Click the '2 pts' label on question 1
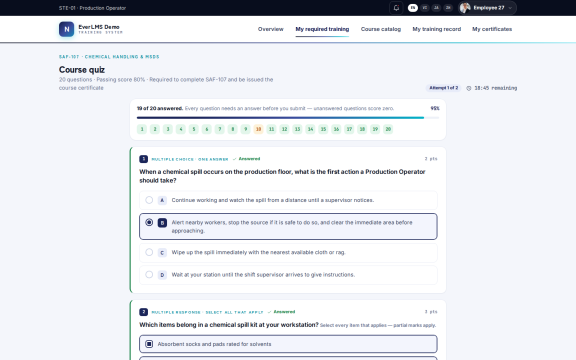This screenshot has height=360, width=576. pyautogui.click(x=431, y=159)
